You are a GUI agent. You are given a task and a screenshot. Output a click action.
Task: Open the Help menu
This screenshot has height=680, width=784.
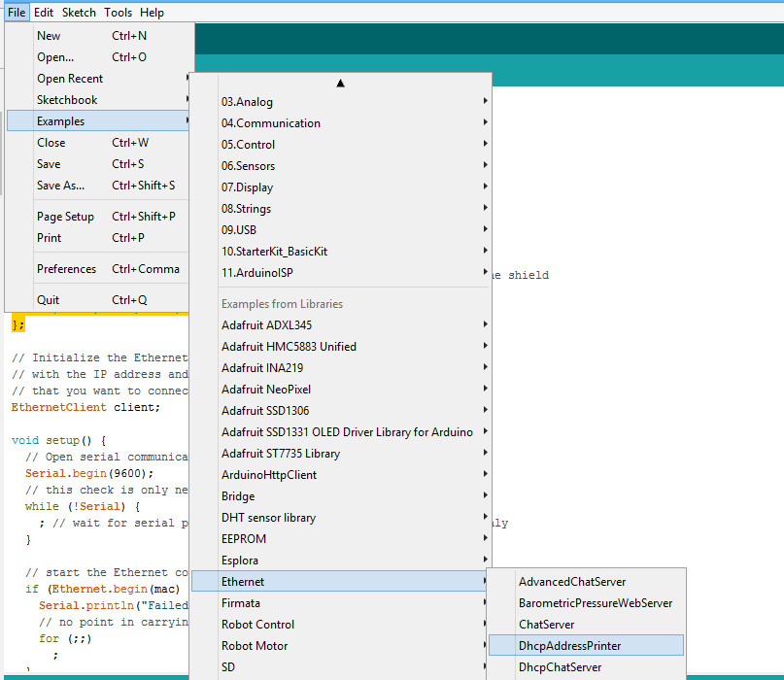(152, 13)
